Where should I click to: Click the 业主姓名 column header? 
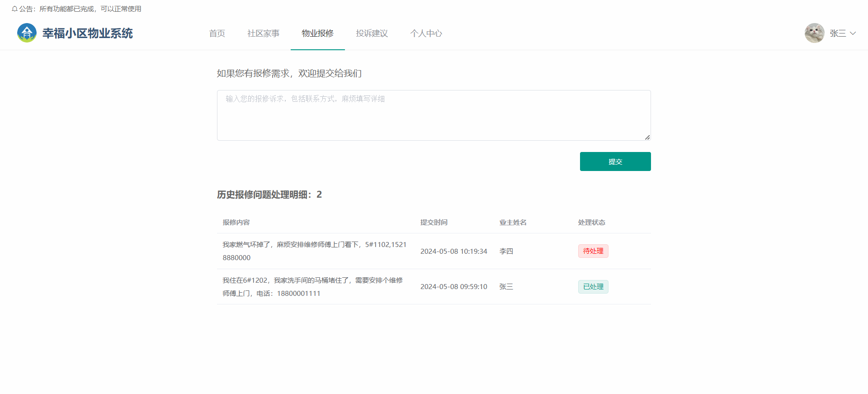click(x=513, y=223)
